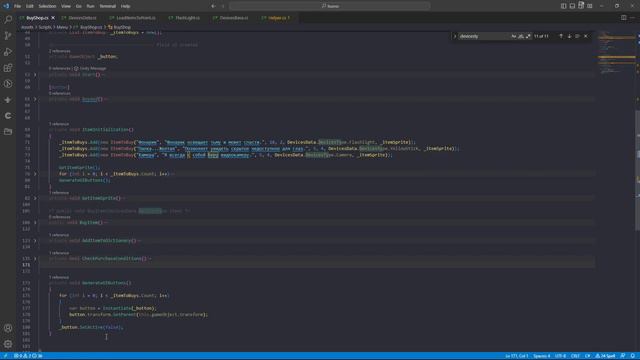Close the find widget
The height and width of the screenshot is (360, 640).
(586, 36)
